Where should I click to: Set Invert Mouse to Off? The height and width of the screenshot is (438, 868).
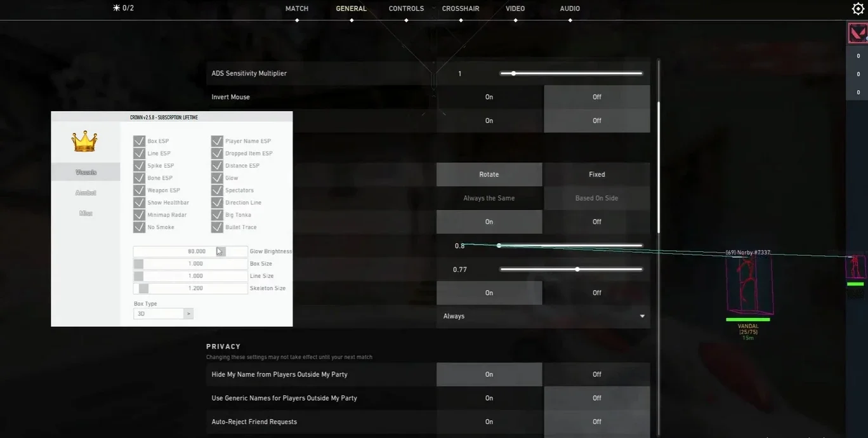(597, 97)
